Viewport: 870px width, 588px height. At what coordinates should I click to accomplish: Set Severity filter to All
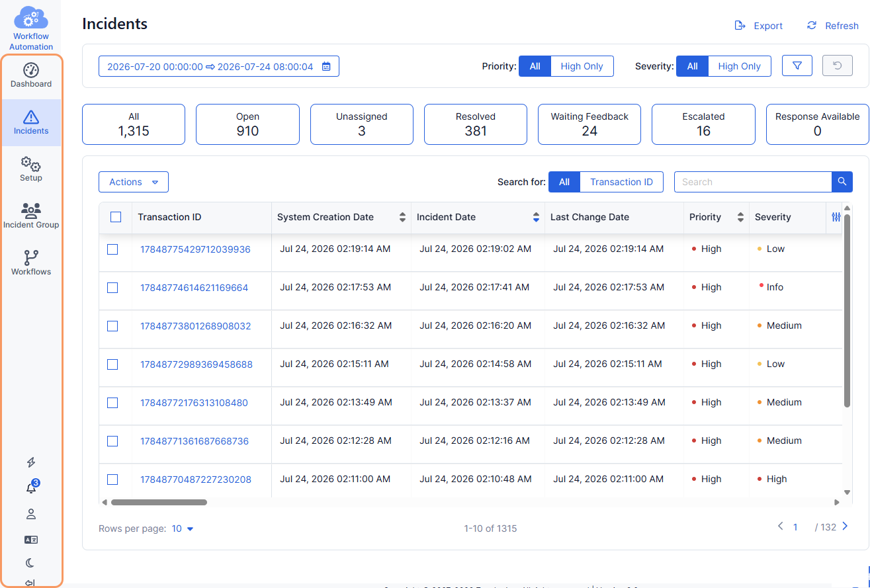tap(692, 66)
